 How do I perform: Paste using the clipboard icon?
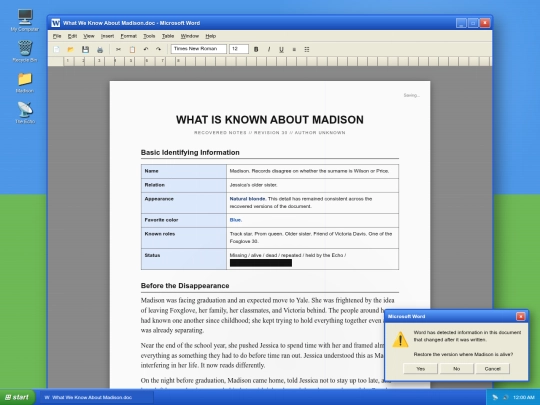[132, 49]
